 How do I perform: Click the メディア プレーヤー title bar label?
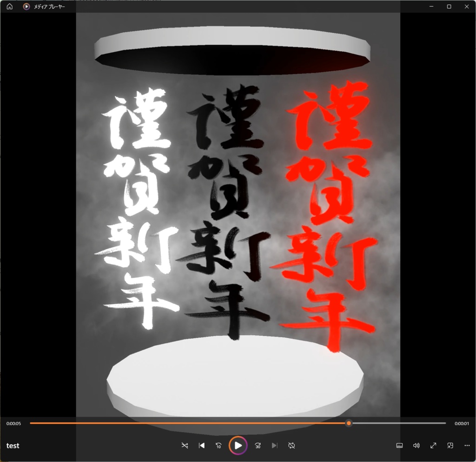[x=48, y=7]
